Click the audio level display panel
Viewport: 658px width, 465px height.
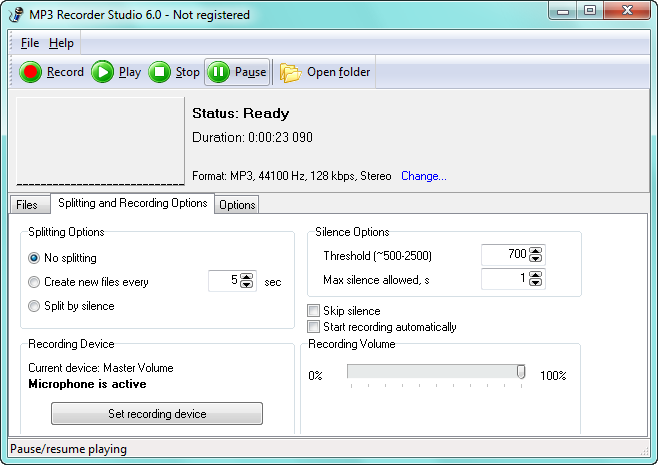tap(100, 141)
